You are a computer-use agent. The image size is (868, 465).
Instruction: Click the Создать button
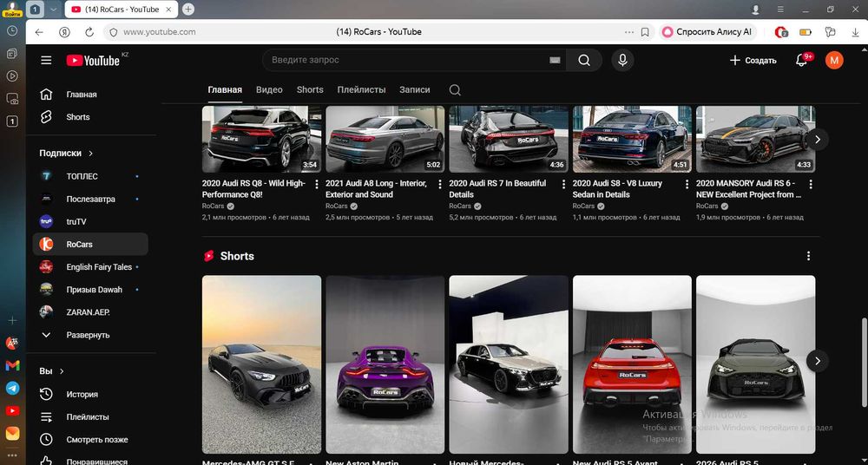coord(753,61)
